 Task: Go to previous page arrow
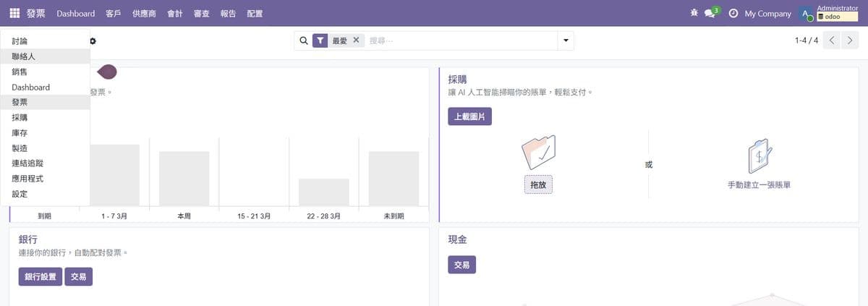pyautogui.click(x=833, y=41)
